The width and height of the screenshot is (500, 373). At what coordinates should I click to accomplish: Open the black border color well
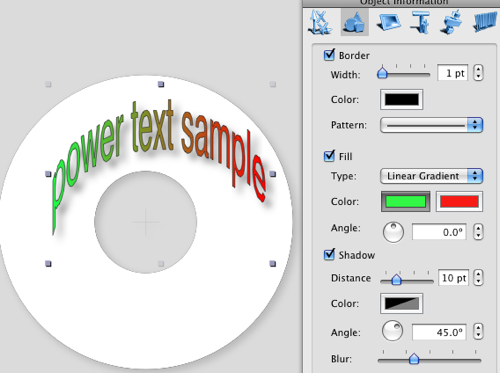pyautogui.click(x=402, y=99)
